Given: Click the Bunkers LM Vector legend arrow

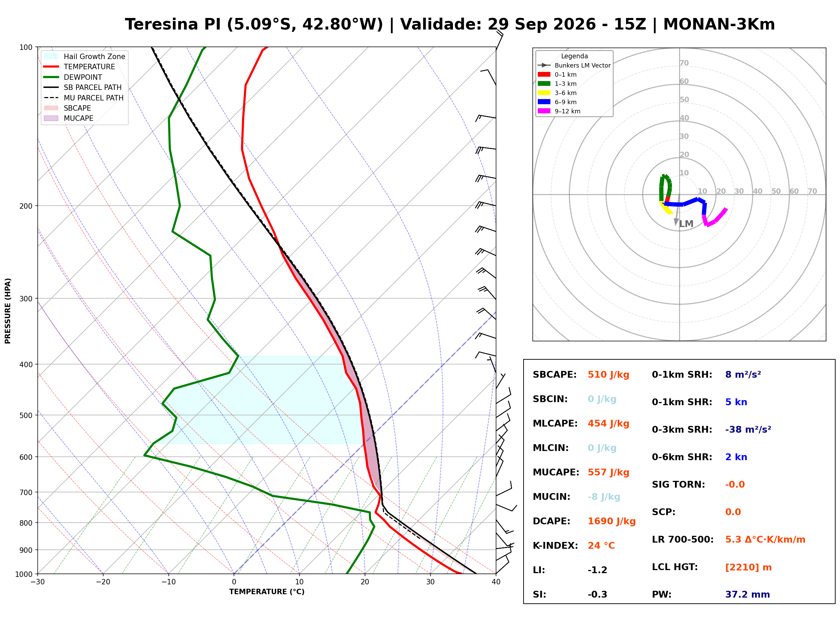Looking at the screenshot, I should [x=544, y=65].
